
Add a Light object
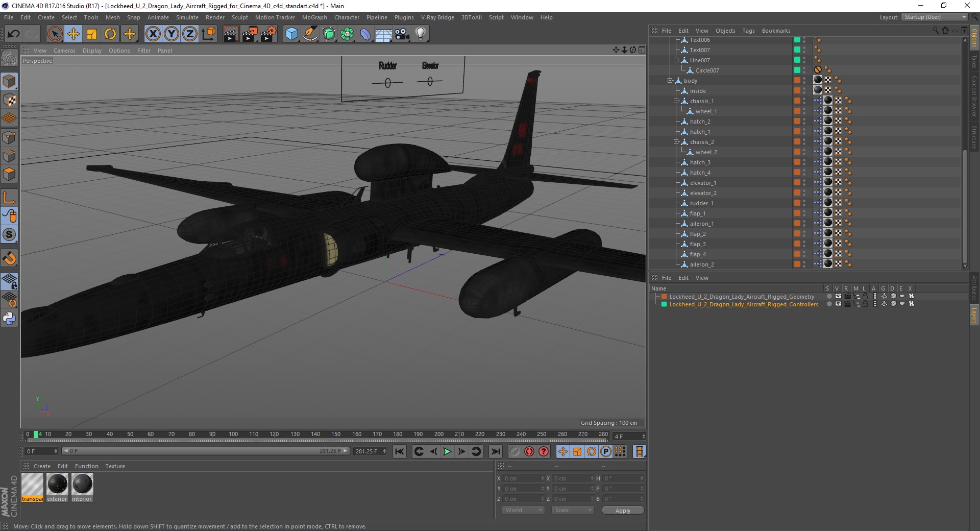pos(421,34)
